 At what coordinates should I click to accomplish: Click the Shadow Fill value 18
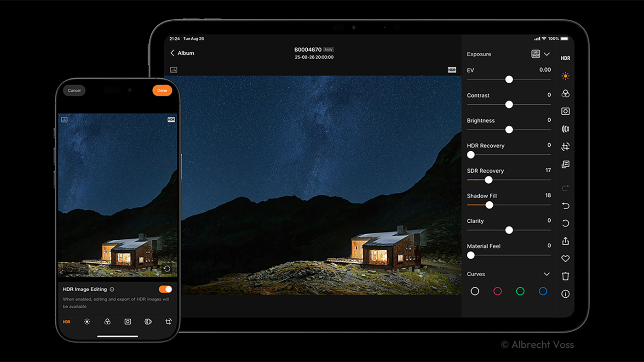click(x=548, y=195)
